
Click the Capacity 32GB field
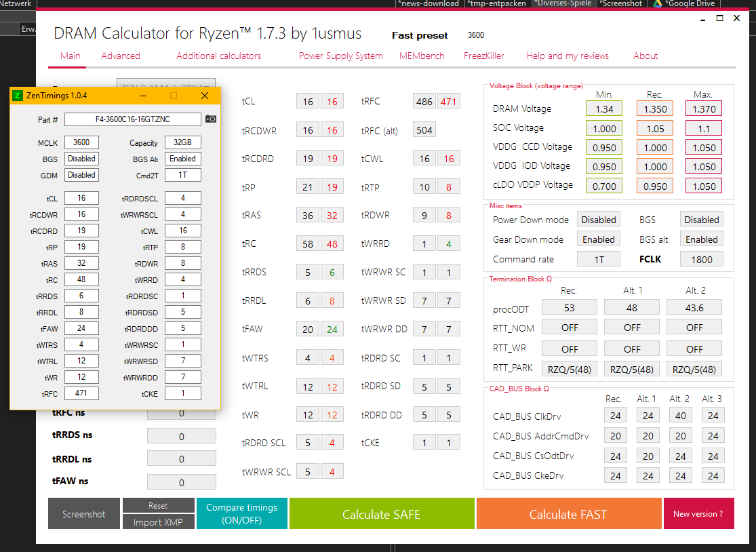(x=183, y=142)
